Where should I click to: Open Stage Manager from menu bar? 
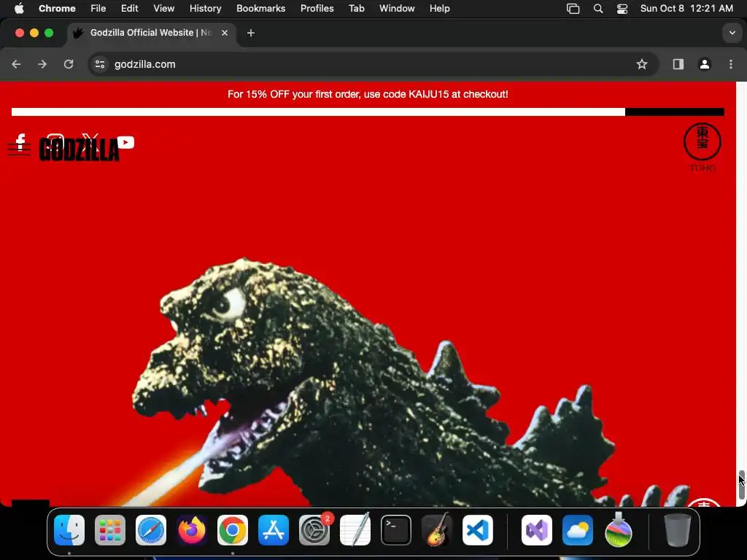click(573, 9)
